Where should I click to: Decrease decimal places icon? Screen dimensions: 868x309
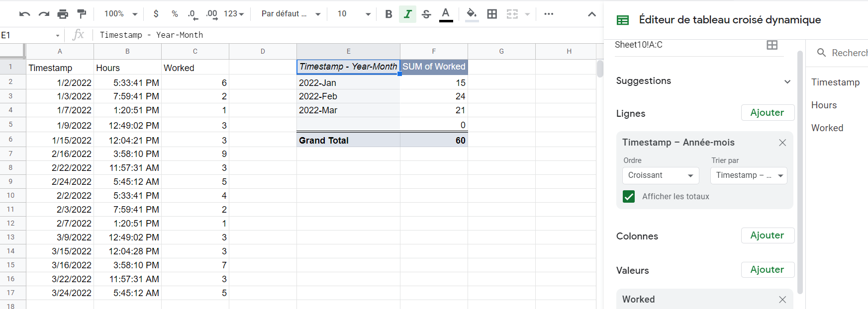coord(193,14)
